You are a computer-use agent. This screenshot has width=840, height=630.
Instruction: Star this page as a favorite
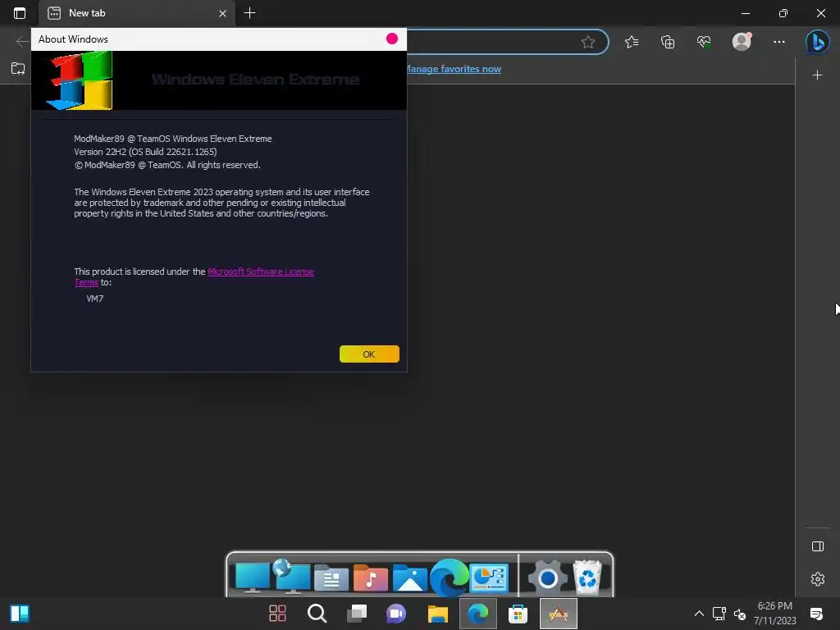coord(587,42)
